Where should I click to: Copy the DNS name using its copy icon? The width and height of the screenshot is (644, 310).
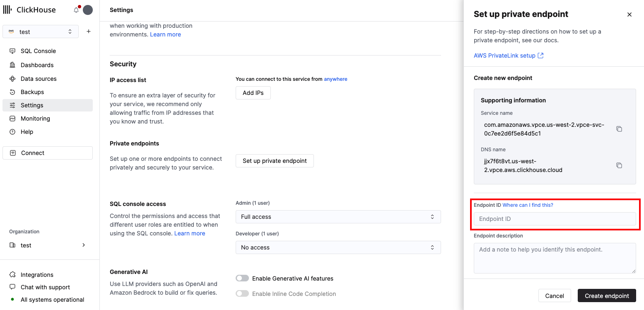[619, 165]
